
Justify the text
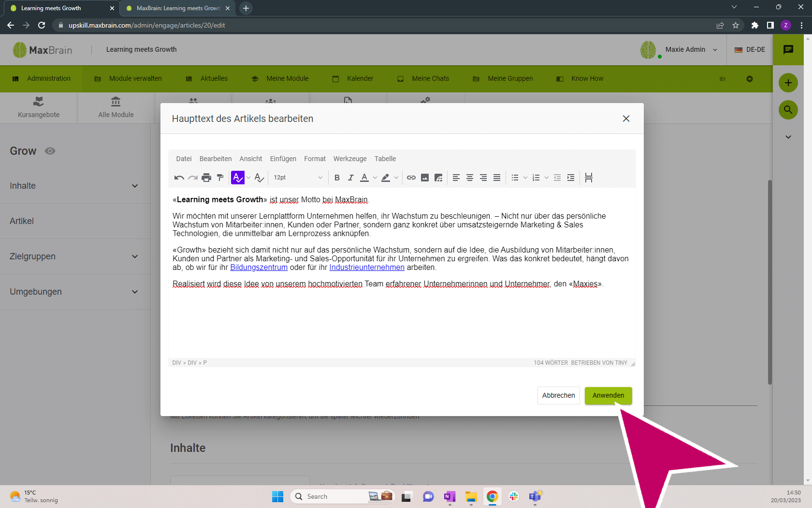(496, 178)
